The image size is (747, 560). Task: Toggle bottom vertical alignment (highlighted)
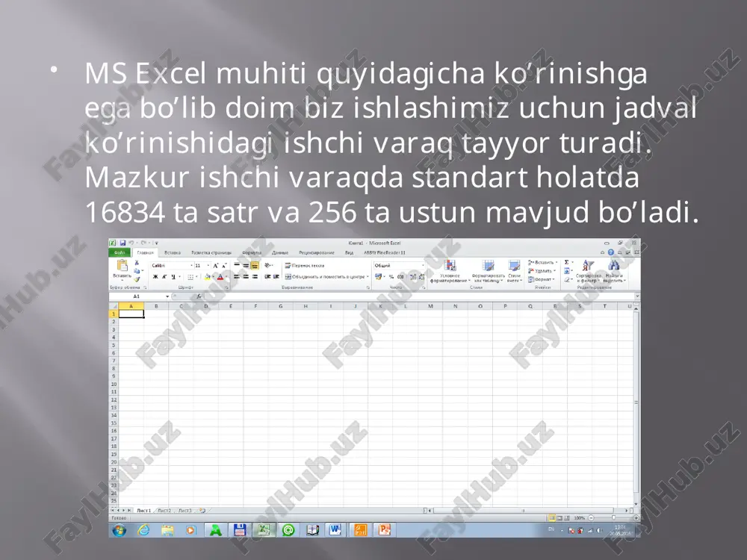(x=255, y=265)
